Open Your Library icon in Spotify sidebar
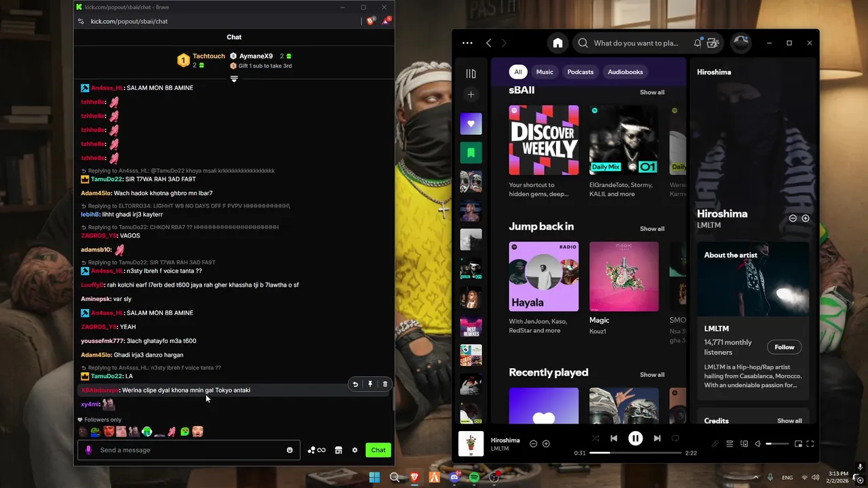This screenshot has width=868, height=488. pos(471,73)
